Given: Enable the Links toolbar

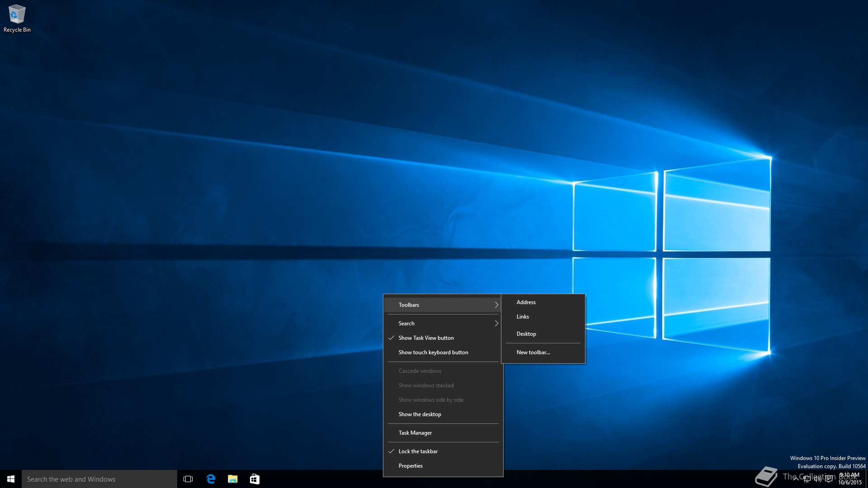Looking at the screenshot, I should pos(543,317).
